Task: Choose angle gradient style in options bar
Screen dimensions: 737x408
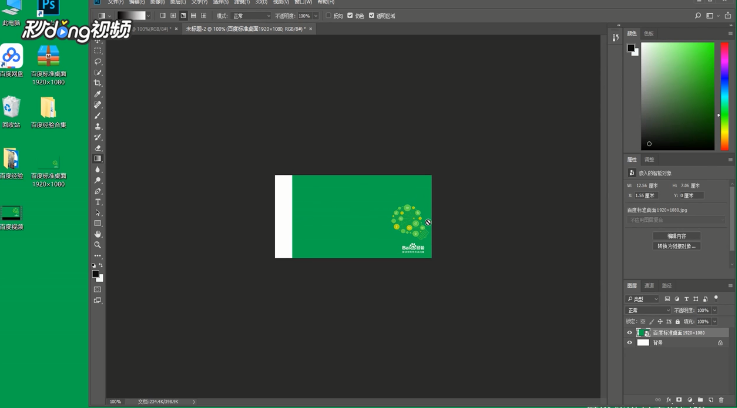Action: coord(183,16)
